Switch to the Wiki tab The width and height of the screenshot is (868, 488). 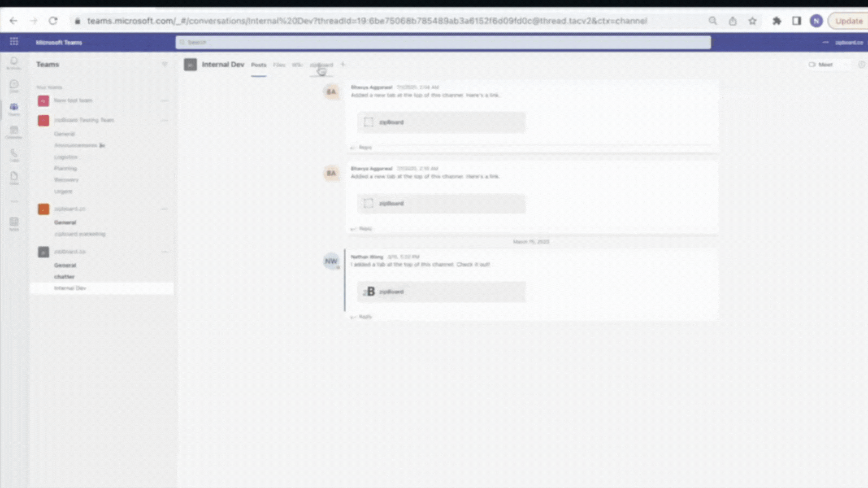(x=297, y=65)
